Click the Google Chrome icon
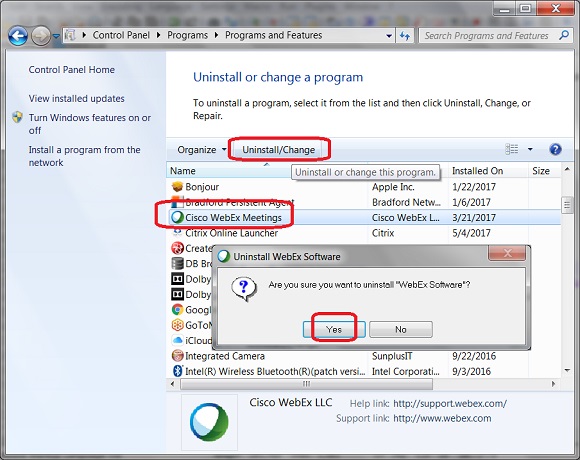The width and height of the screenshot is (580, 460). pos(177,310)
